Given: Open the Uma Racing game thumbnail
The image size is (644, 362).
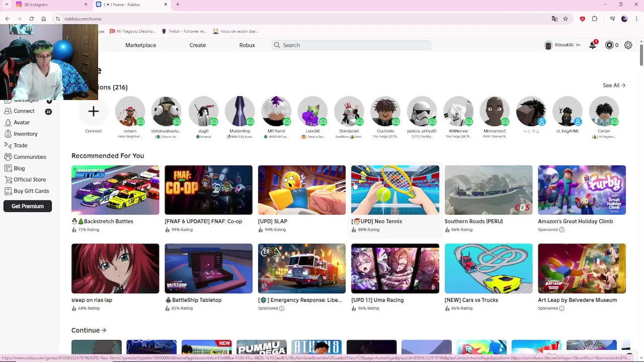Looking at the screenshot, I should 395,268.
